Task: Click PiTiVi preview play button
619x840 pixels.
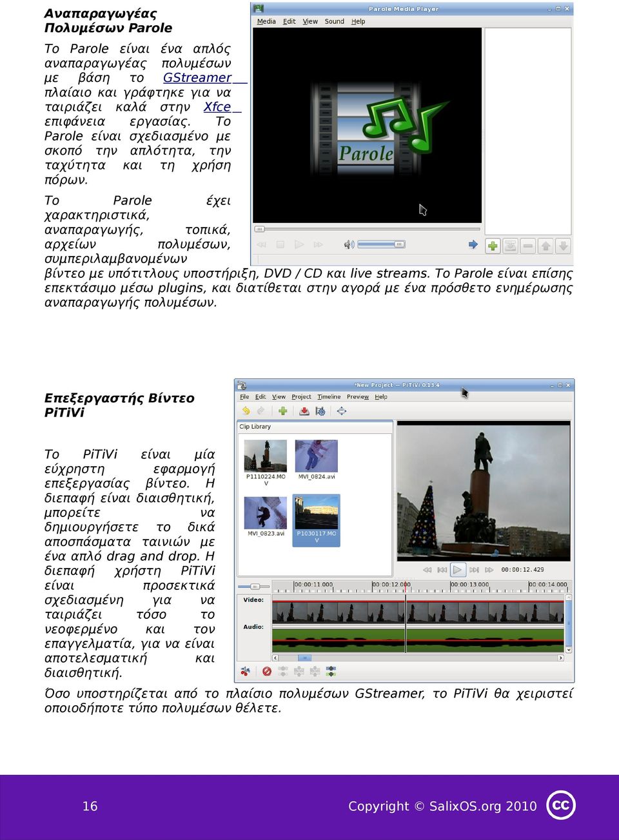Action: 458,570
